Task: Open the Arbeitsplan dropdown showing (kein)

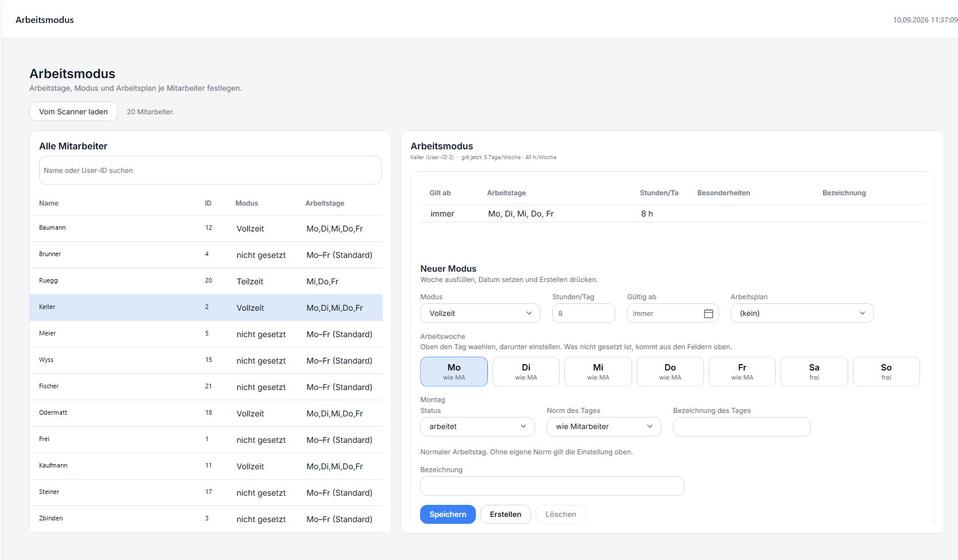Action: tap(802, 313)
